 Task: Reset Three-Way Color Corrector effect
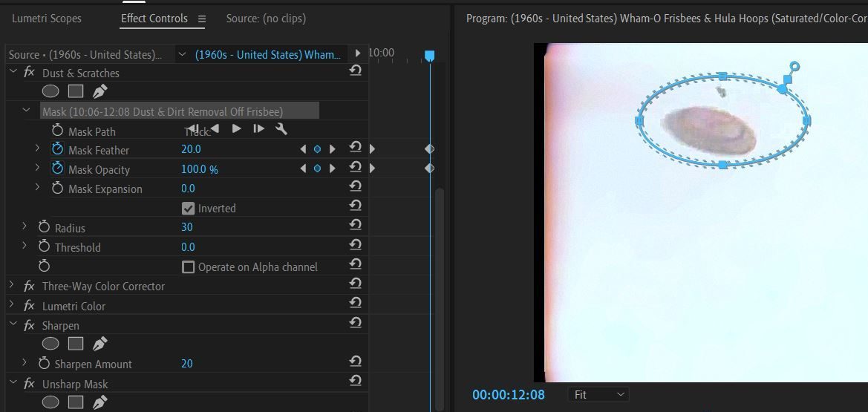coord(356,284)
